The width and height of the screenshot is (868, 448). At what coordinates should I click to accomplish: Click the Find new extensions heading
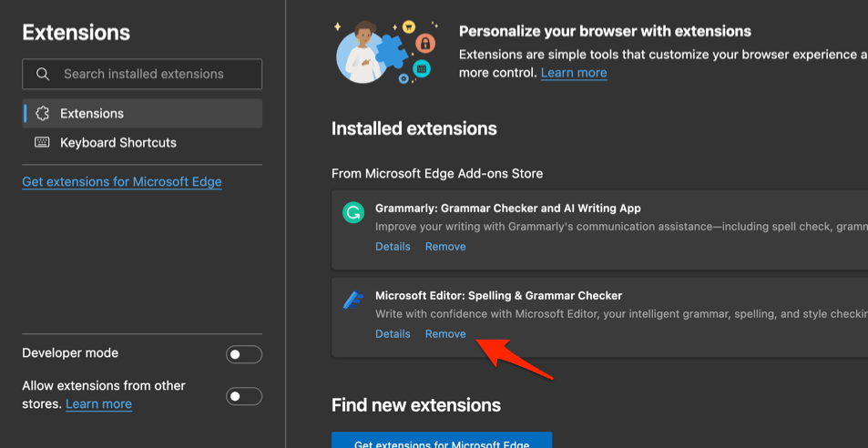click(x=415, y=405)
